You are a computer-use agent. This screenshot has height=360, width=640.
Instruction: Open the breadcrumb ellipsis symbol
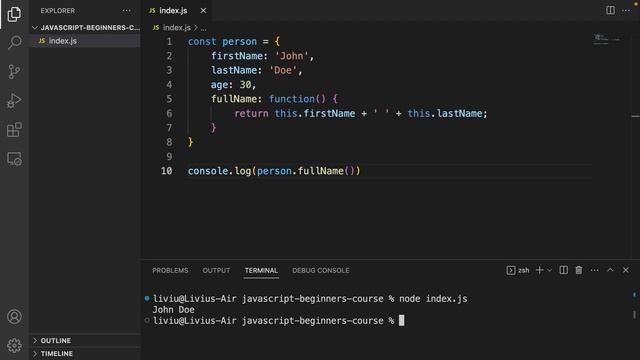[203, 28]
